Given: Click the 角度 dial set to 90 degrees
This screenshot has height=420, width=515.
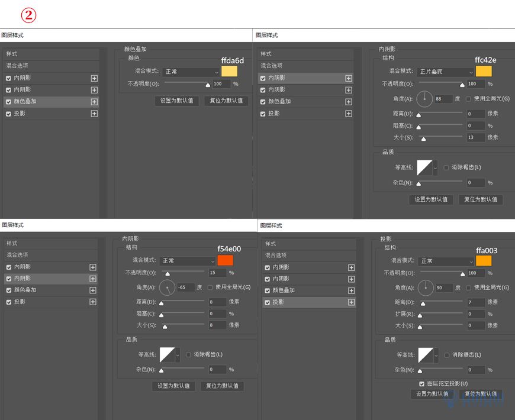Looking at the screenshot, I should pyautogui.click(x=425, y=288).
